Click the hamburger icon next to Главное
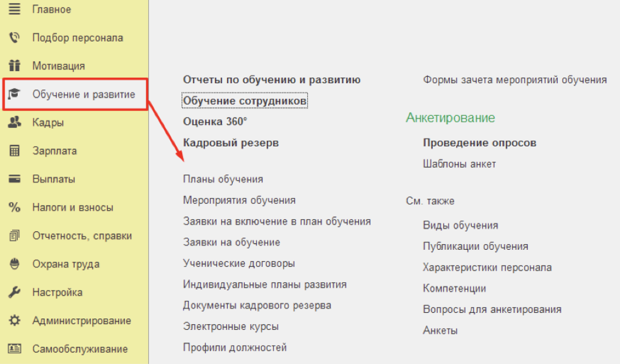The height and width of the screenshot is (364, 620). 14,9
